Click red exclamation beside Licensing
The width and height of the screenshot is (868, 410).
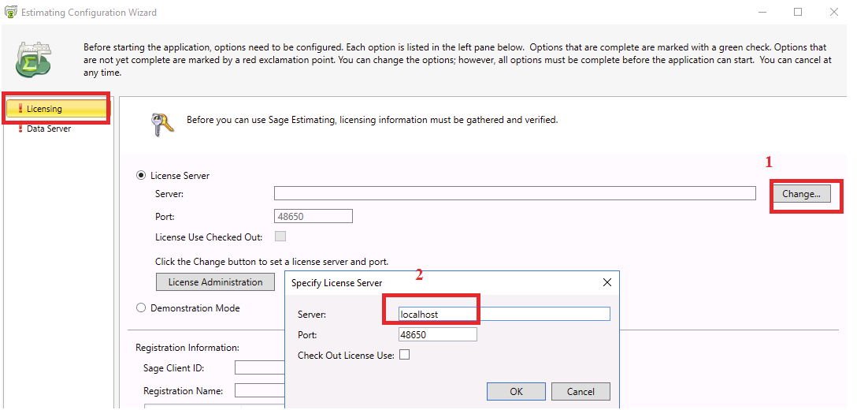20,109
